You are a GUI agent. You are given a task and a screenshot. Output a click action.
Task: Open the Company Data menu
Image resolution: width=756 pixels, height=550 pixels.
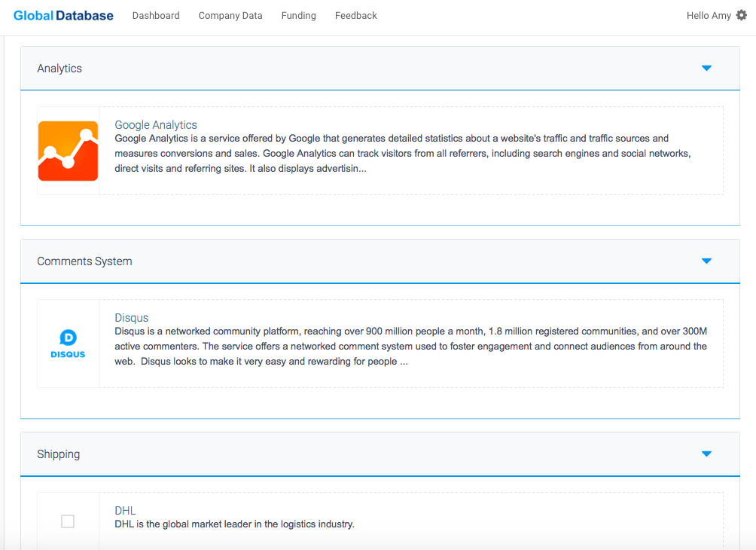coord(230,15)
